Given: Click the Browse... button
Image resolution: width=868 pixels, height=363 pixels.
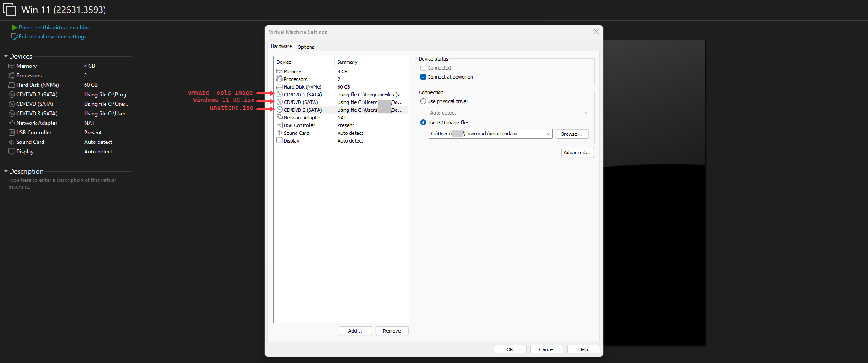Looking at the screenshot, I should 572,134.
